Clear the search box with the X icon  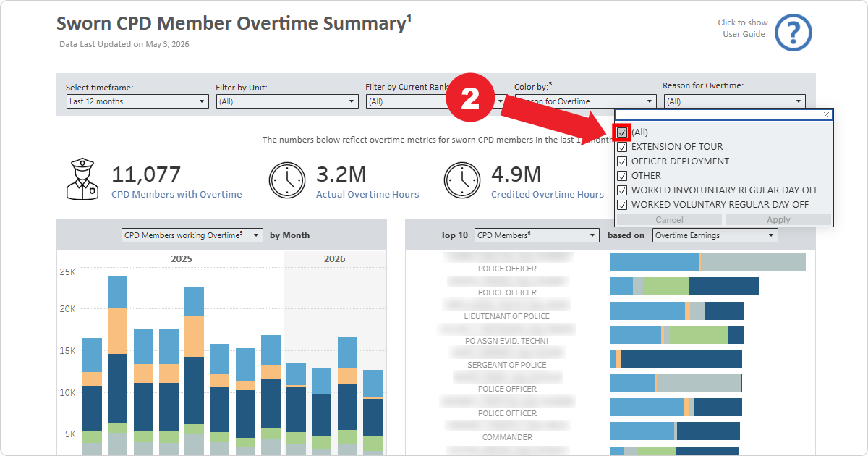827,114
